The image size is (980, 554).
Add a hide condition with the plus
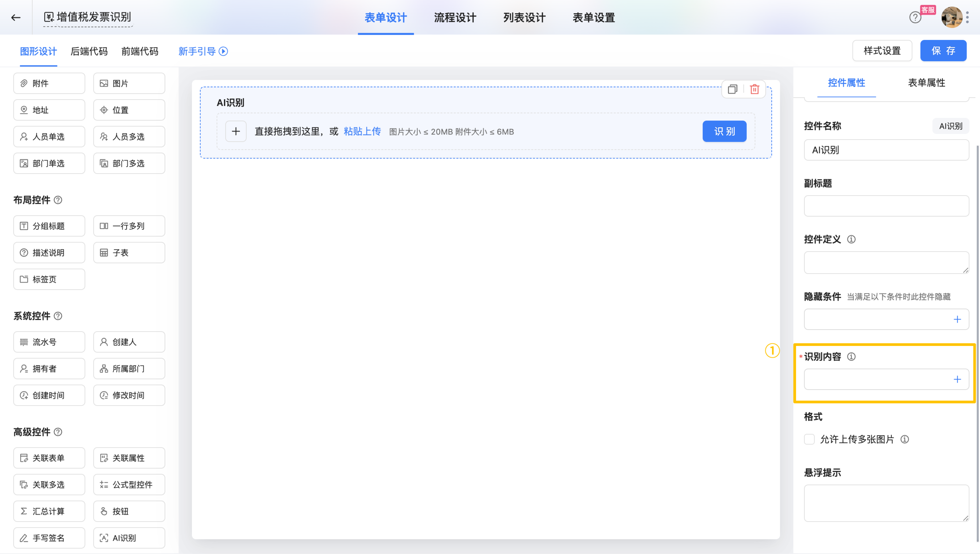(x=957, y=319)
